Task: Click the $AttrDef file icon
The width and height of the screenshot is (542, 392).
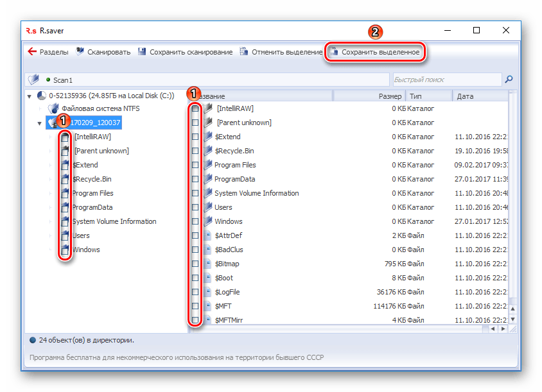Action: (207, 235)
